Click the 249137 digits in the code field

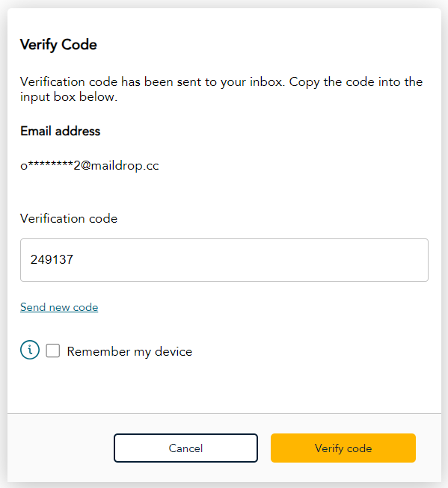(52, 259)
